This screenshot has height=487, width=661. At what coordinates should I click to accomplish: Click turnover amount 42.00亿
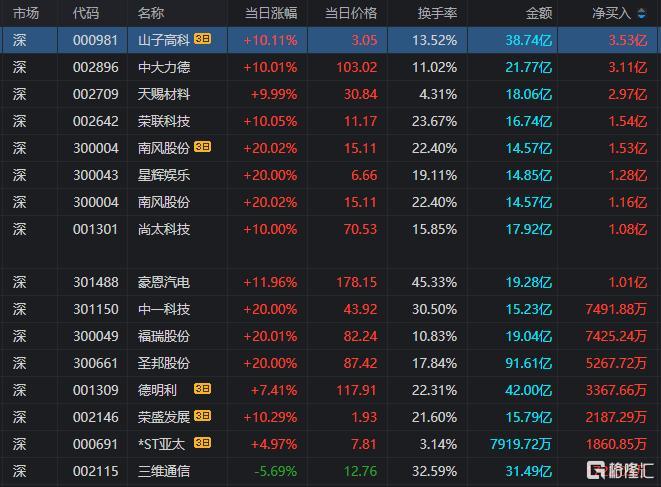(529, 390)
